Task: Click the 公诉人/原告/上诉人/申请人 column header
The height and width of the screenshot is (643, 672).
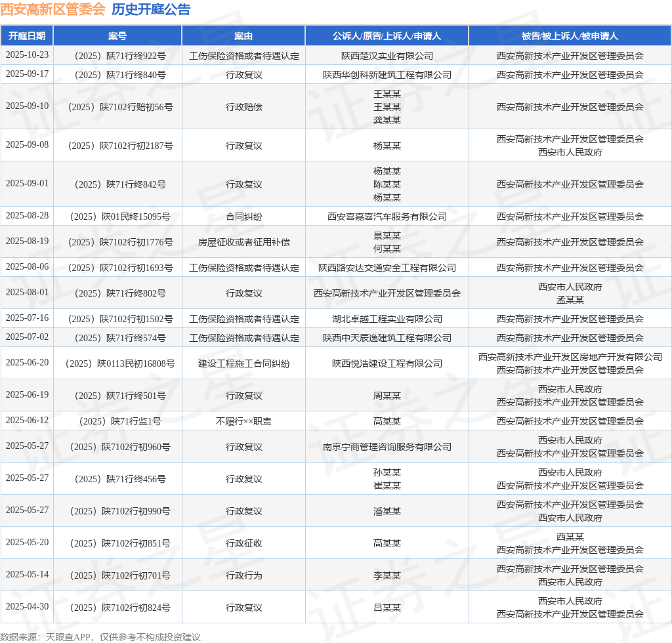Action: (x=387, y=36)
